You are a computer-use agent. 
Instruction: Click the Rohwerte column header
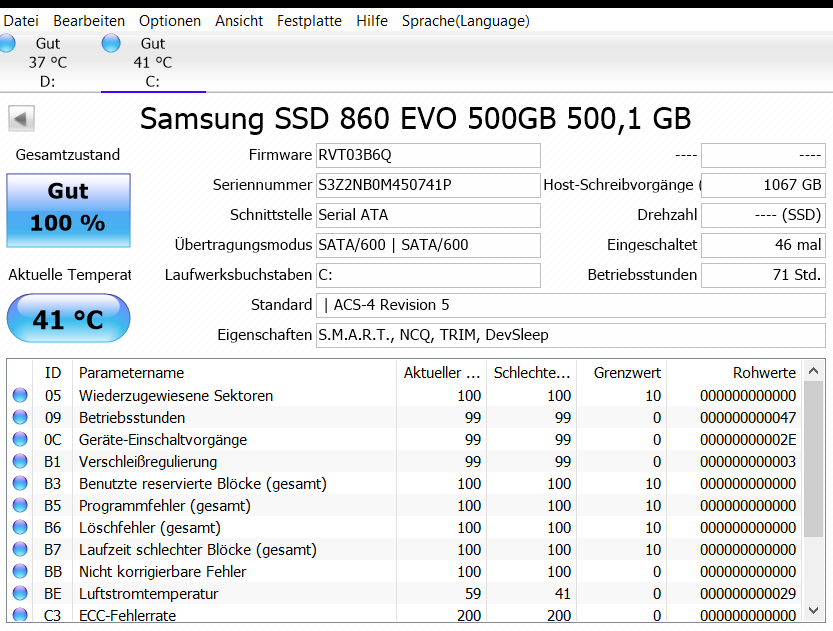(734, 373)
